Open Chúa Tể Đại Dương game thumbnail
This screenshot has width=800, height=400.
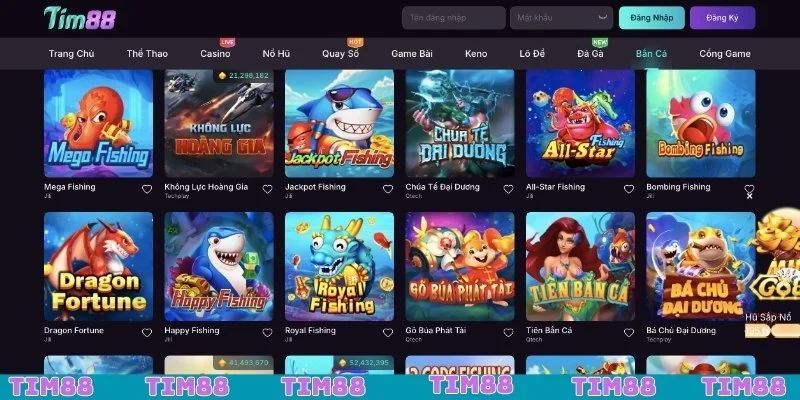coord(460,123)
